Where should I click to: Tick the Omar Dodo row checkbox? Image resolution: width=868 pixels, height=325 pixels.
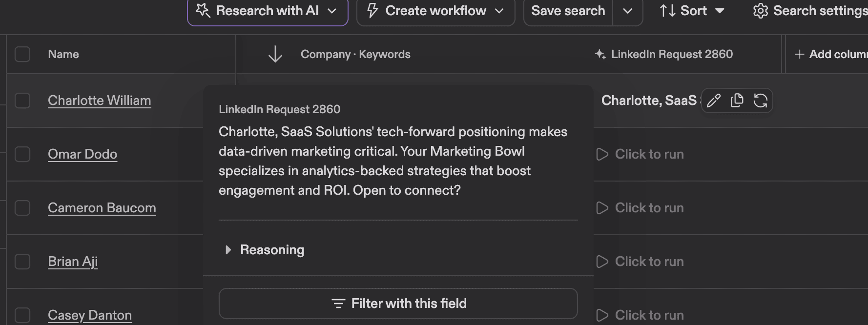coord(22,154)
